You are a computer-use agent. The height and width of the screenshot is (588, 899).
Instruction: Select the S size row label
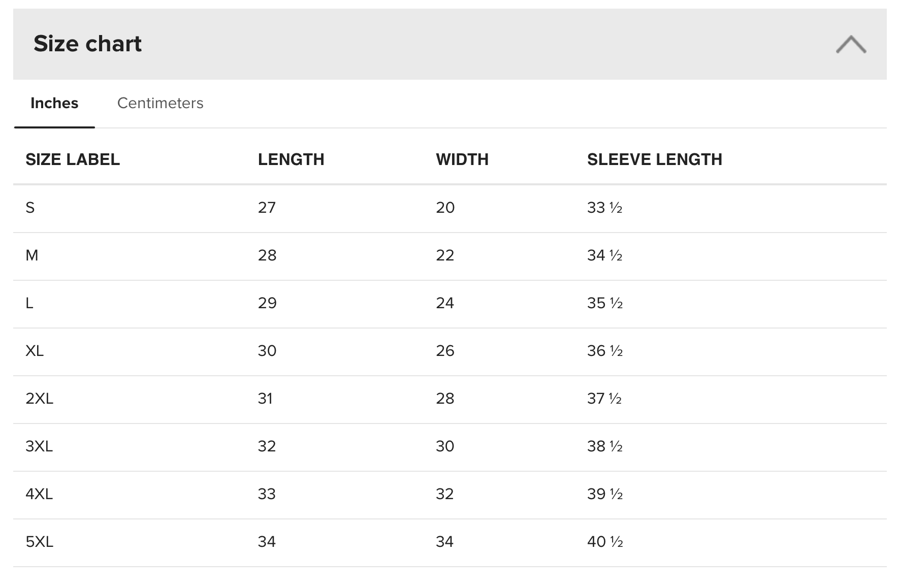click(x=30, y=208)
